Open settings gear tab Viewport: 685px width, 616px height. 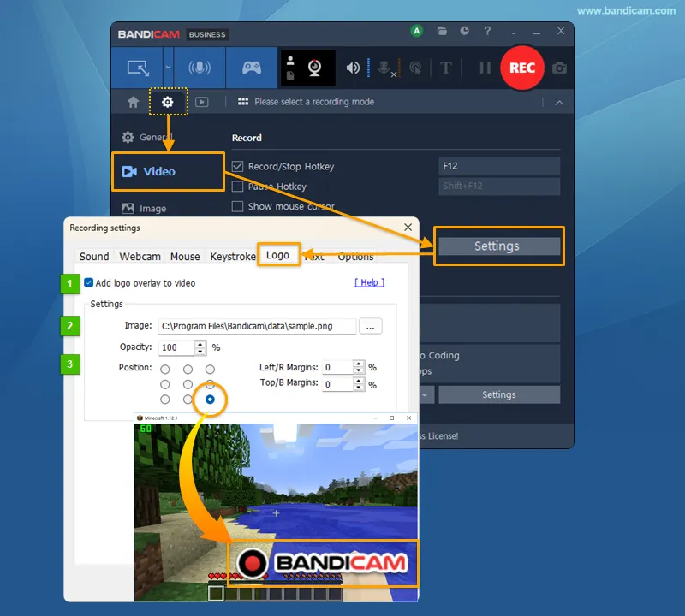[168, 102]
